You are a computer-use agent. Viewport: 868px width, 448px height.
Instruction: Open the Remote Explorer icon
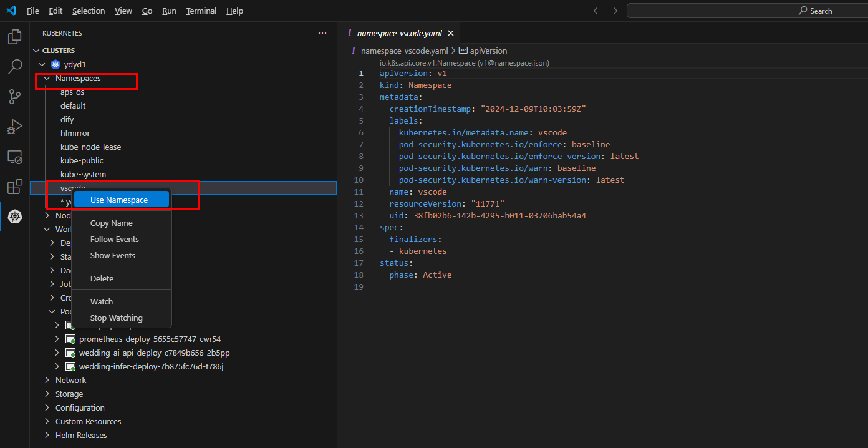click(14, 157)
